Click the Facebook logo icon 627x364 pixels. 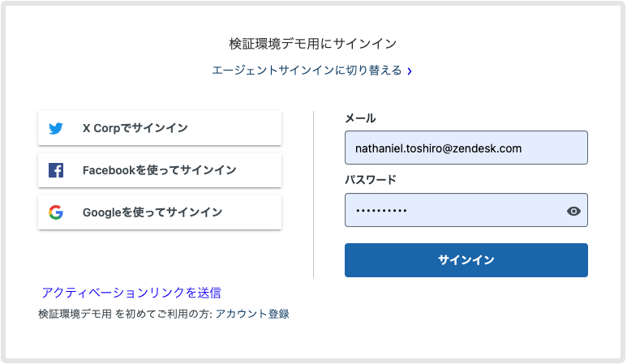56,170
